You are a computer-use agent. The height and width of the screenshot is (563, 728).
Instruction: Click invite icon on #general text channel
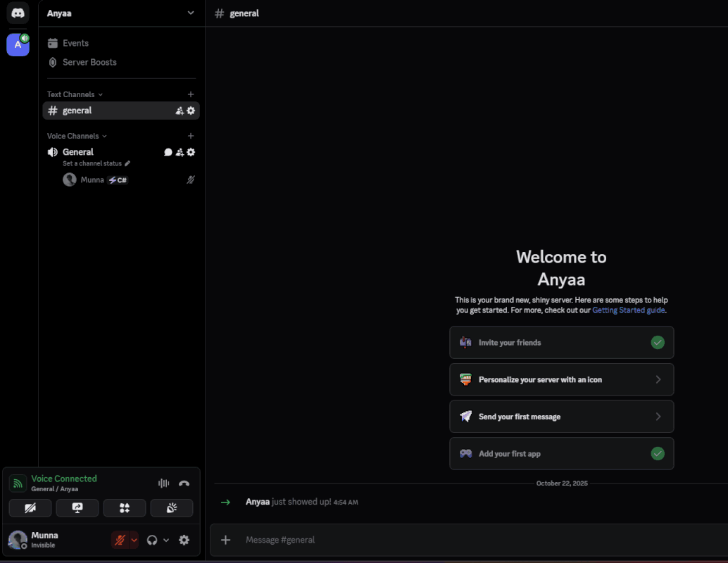pos(180,110)
